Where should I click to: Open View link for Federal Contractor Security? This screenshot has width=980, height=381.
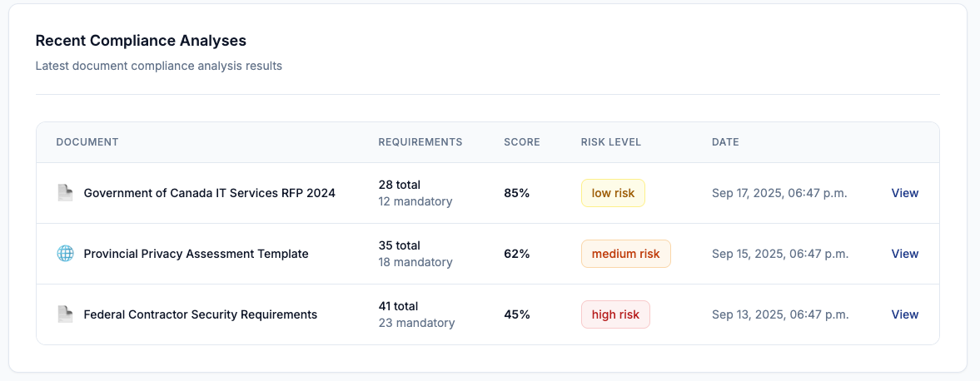[904, 314]
